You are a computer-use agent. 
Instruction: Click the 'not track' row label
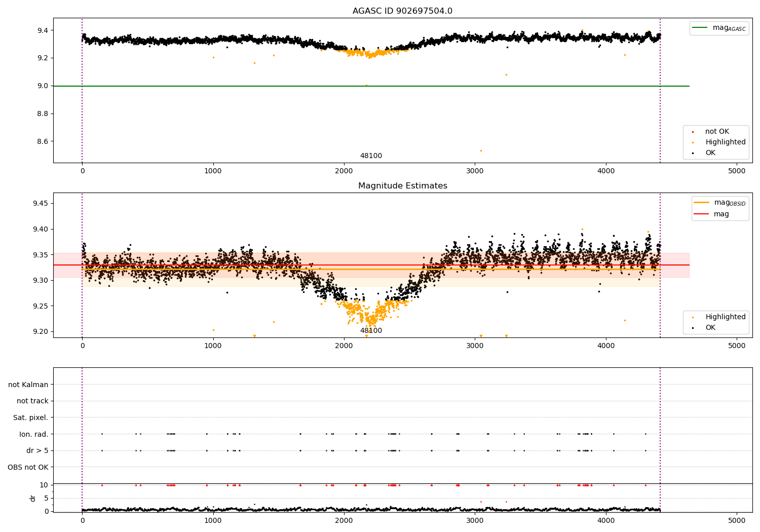pos(32,401)
